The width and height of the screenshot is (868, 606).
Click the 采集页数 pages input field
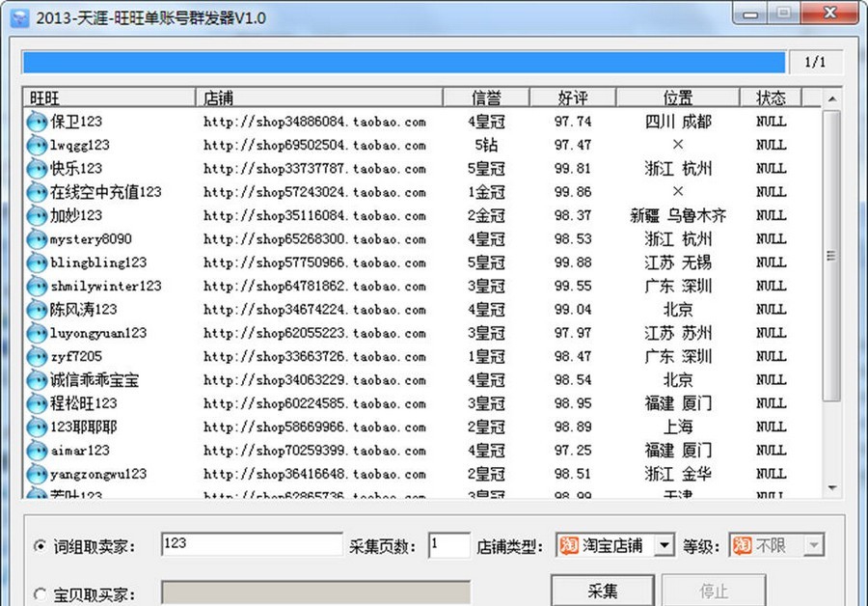click(449, 544)
